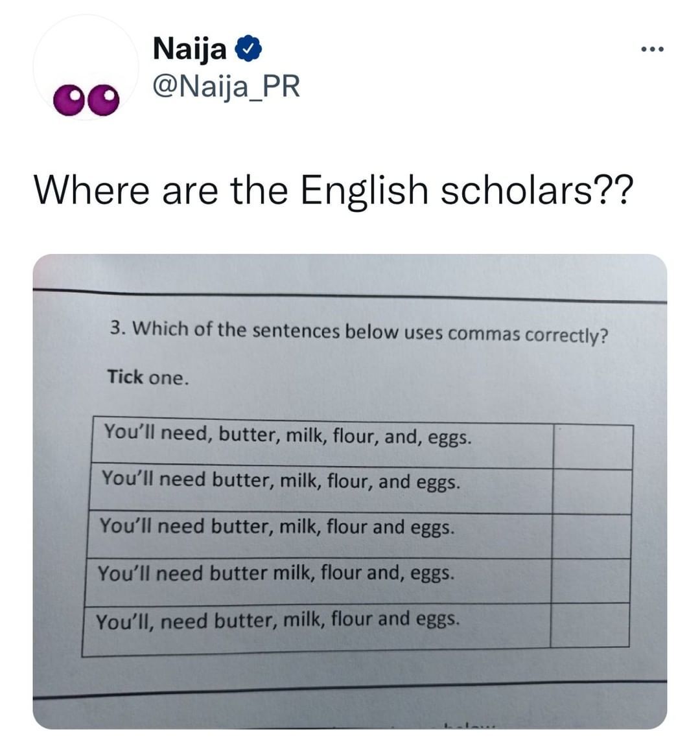Click the @Naija_PR handle
This screenshot has width=700, height=749.
pyautogui.click(x=226, y=86)
